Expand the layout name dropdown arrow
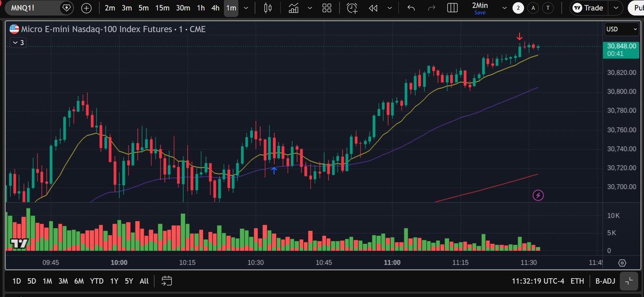This screenshot has width=644, height=297. coord(504,8)
